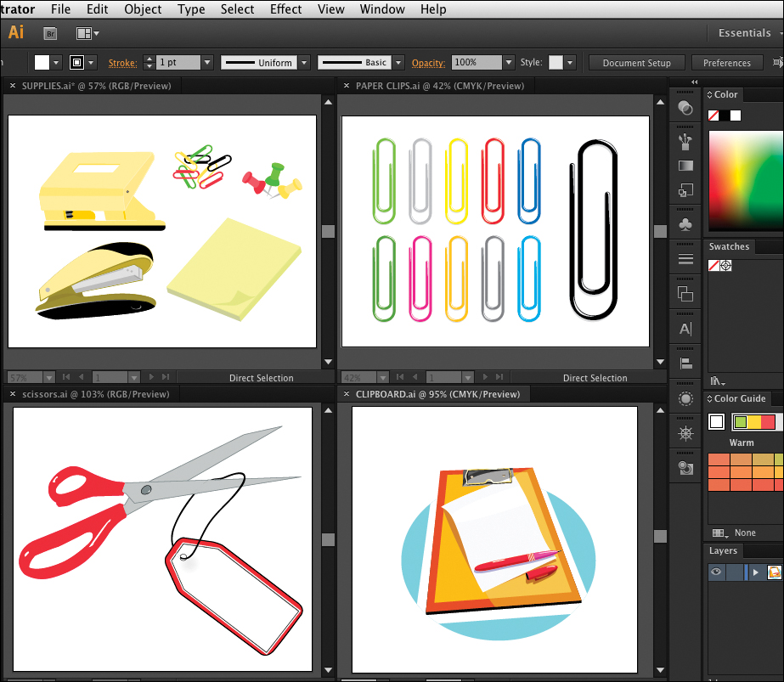Screen dimensions: 784x682
Task: Switch to the Swatches panel tab
Action: pos(729,246)
